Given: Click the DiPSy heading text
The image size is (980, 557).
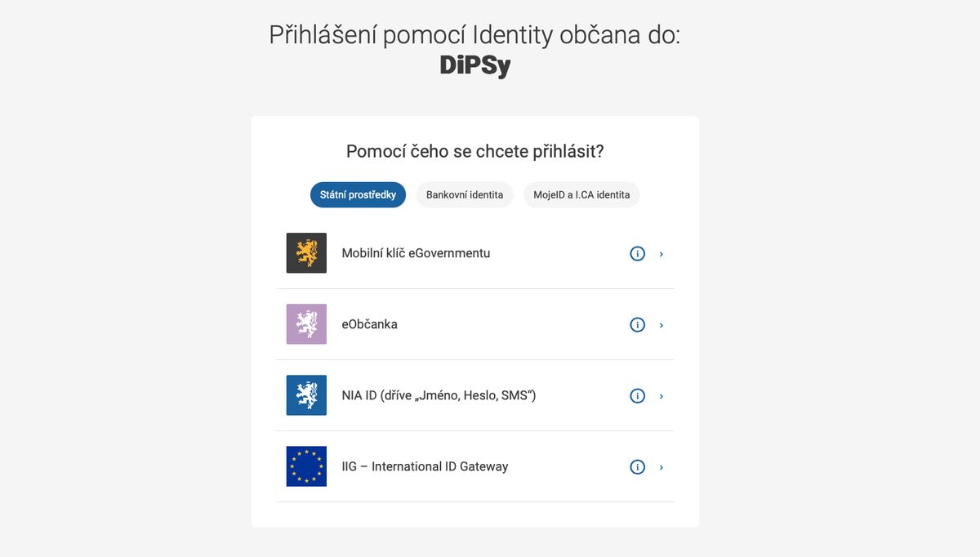Looking at the screenshot, I should click(x=474, y=65).
